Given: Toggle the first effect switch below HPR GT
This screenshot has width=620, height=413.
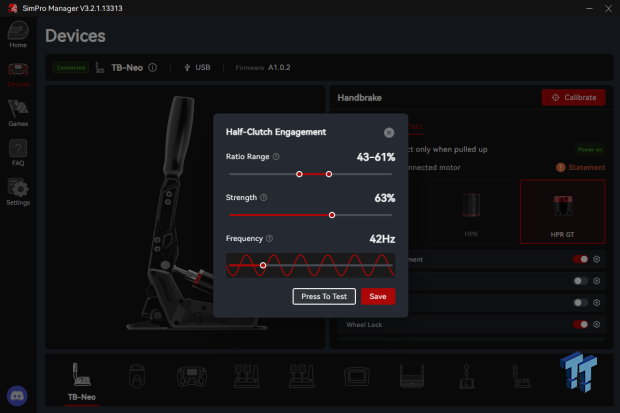Looking at the screenshot, I should point(580,259).
